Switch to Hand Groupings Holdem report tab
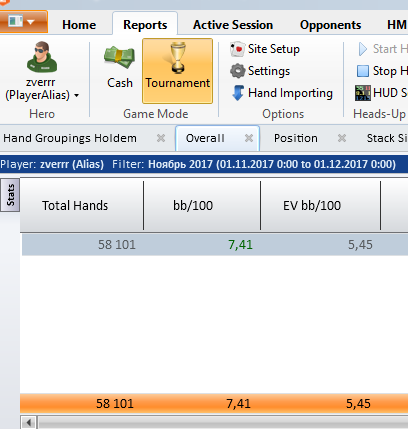408x429 pixels. 70,138
